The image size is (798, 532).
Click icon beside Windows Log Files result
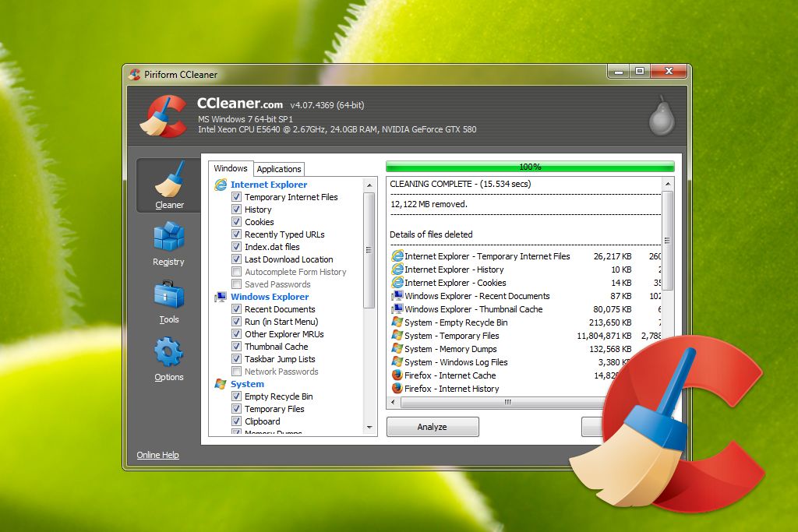(397, 362)
